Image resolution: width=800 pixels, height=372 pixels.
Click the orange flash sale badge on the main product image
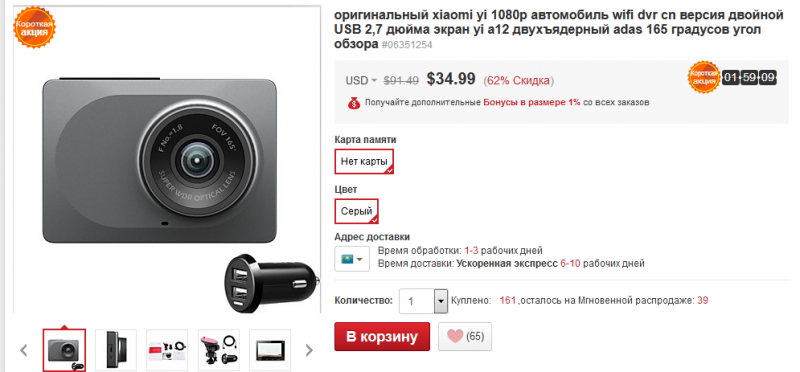click(x=35, y=28)
